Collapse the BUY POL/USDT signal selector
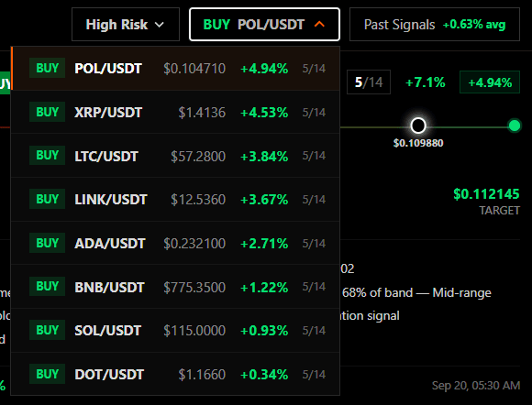The image size is (532, 405). coord(265,25)
